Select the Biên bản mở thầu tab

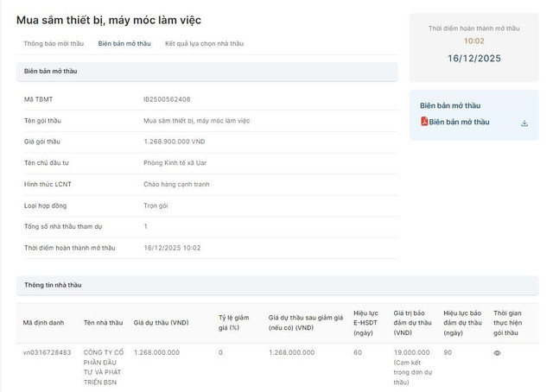click(124, 43)
